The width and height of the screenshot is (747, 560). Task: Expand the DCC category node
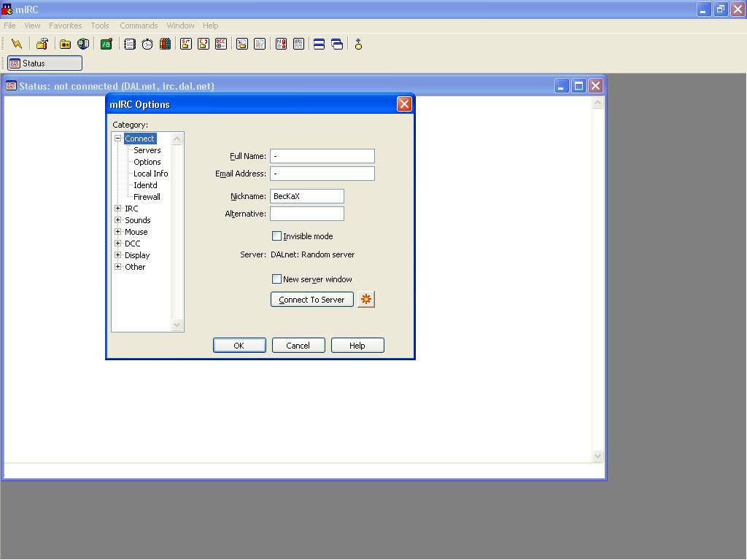[117, 244]
